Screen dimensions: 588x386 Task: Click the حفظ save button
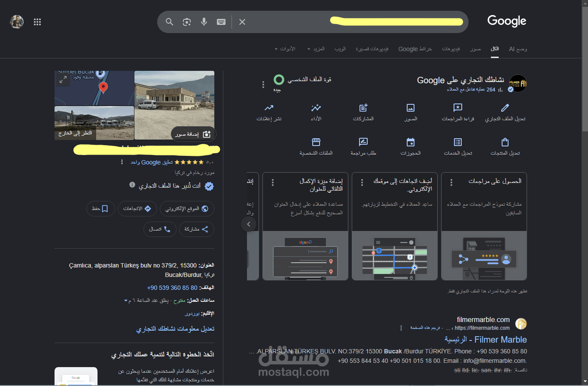pyautogui.click(x=101, y=209)
